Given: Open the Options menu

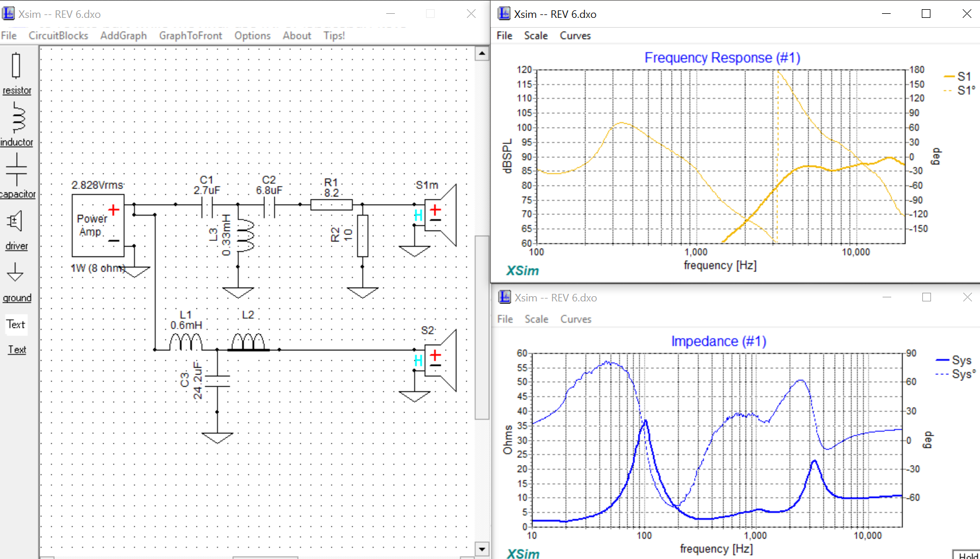Looking at the screenshot, I should [252, 36].
